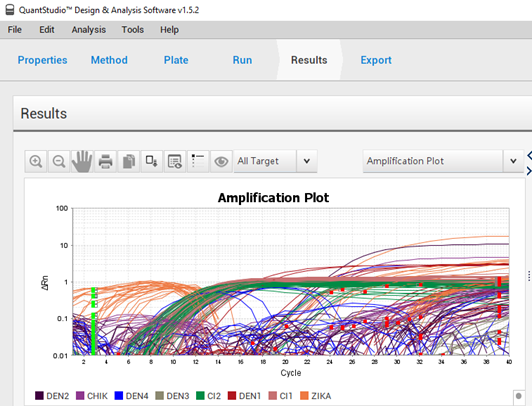Go to the Export step
The width and height of the screenshot is (532, 406).
[376, 60]
